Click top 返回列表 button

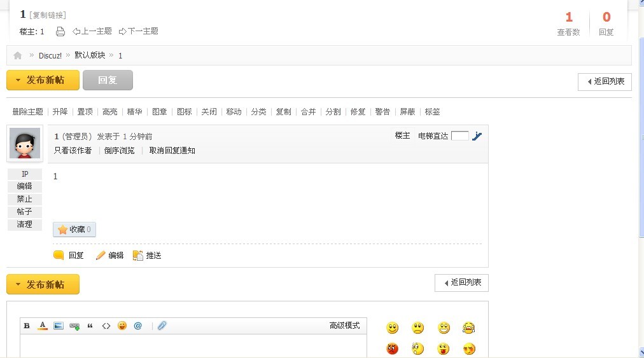(x=605, y=81)
